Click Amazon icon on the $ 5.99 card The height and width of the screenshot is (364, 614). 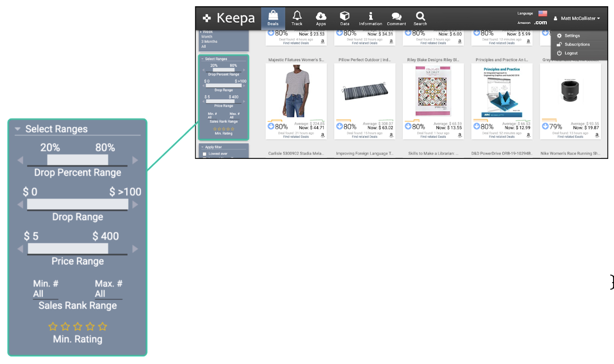point(528,41)
